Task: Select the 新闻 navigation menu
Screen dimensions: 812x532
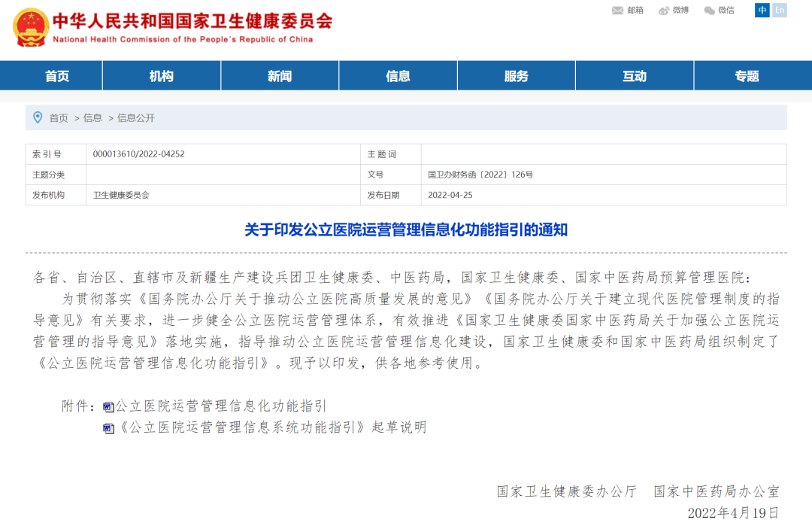Action: pos(280,76)
